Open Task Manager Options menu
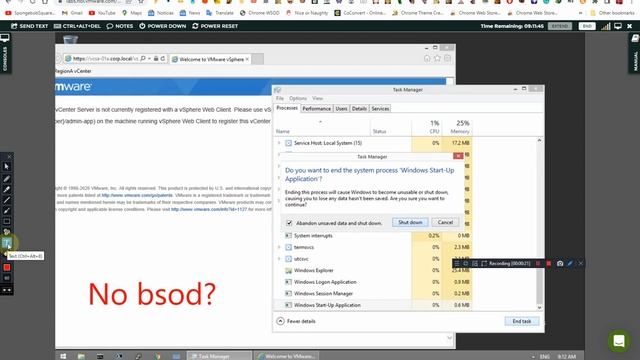 point(298,98)
